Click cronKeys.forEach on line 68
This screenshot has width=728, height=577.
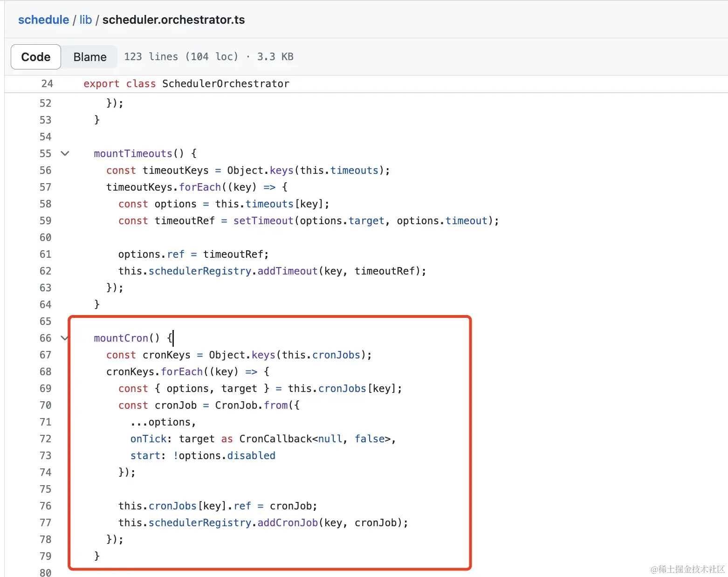coord(154,371)
